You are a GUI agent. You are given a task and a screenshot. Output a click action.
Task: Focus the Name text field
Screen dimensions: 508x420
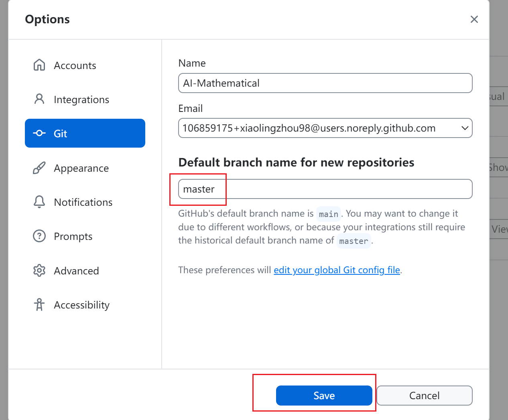coord(325,83)
